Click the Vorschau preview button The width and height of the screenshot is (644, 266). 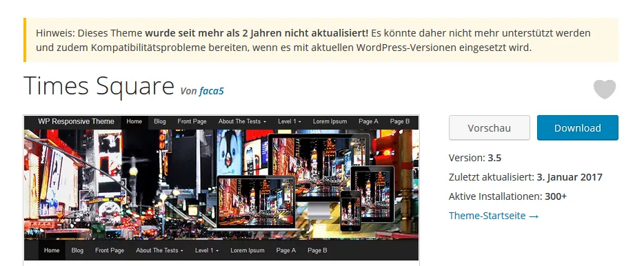489,127
